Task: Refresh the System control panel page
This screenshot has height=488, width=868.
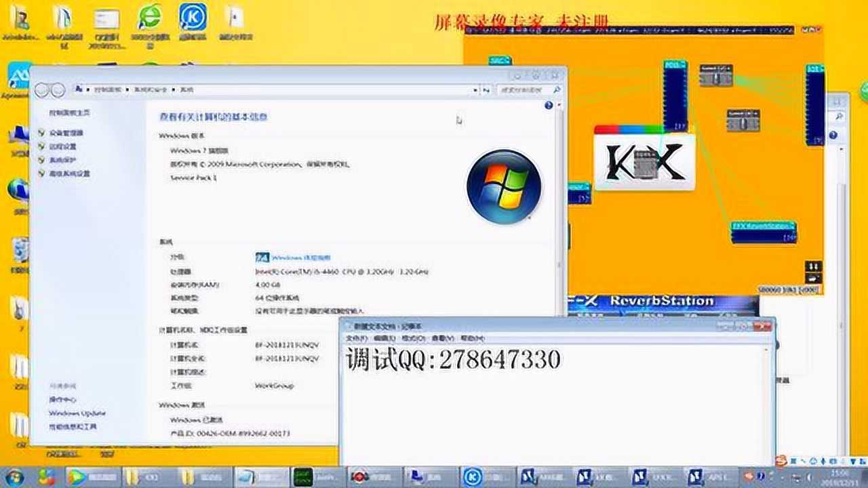Action: click(486, 89)
